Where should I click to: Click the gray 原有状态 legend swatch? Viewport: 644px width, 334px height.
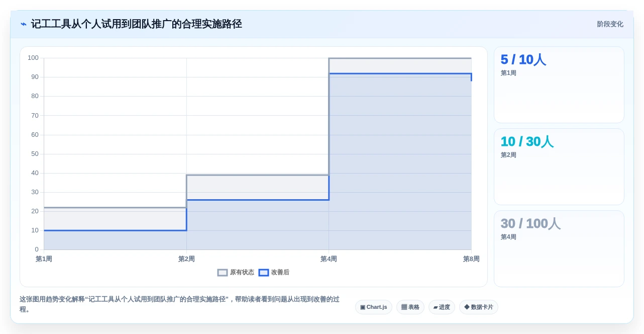(223, 272)
